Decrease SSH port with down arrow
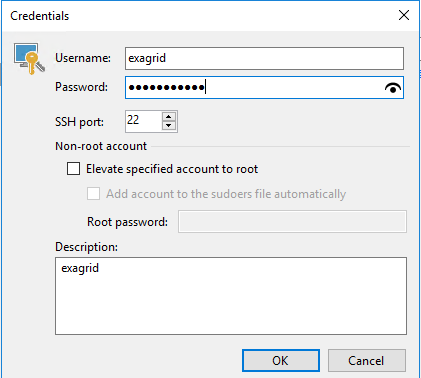This screenshot has width=421, height=378. click(x=169, y=125)
